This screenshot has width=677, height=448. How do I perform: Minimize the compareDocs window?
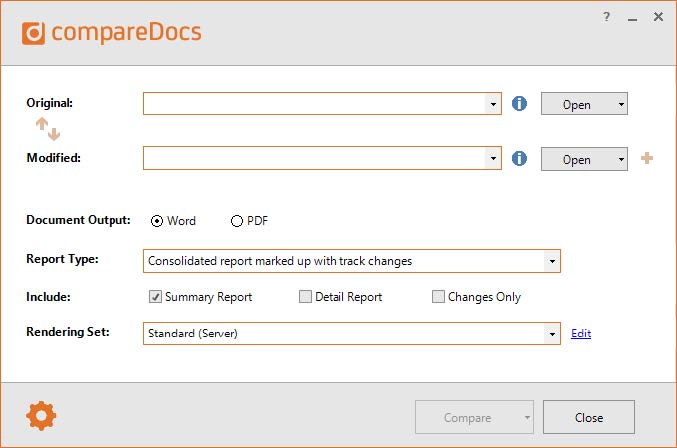tap(633, 19)
